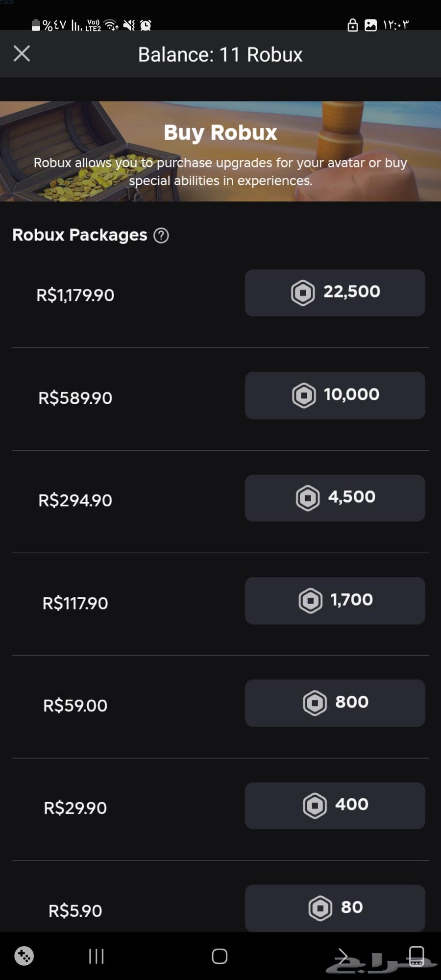Open the game launcher icon in navigation bar

tap(24, 956)
